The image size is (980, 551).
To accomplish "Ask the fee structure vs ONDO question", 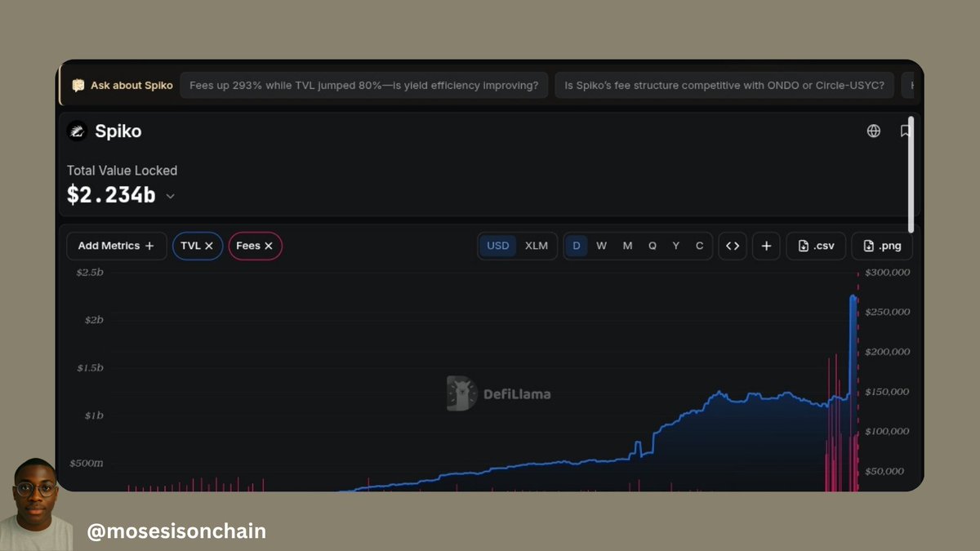I will (724, 85).
